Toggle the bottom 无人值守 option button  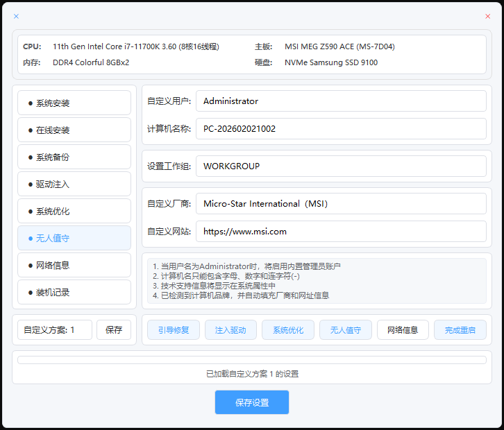coord(346,330)
